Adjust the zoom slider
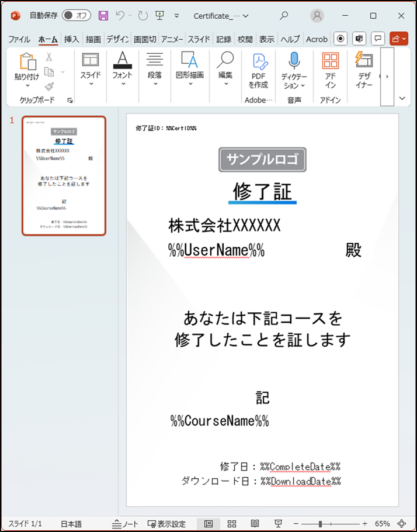Viewport: 417px width, 532px height. point(330,524)
